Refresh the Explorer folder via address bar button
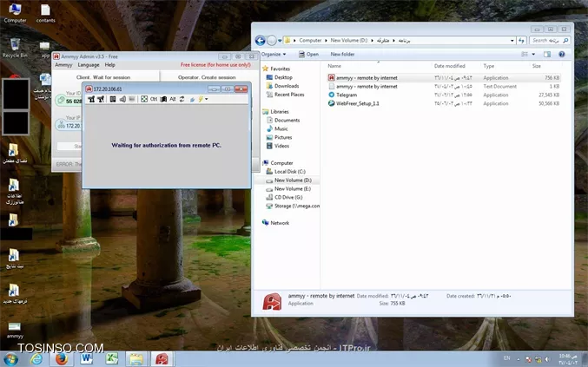 point(521,40)
